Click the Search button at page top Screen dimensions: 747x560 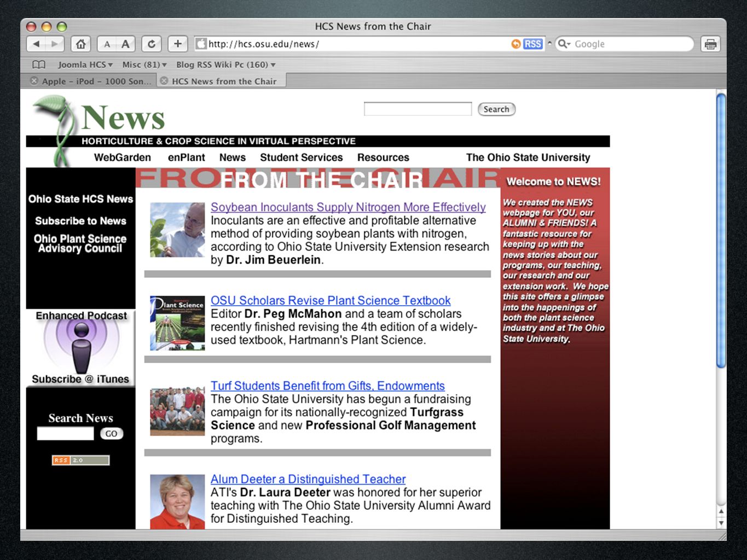pos(496,109)
